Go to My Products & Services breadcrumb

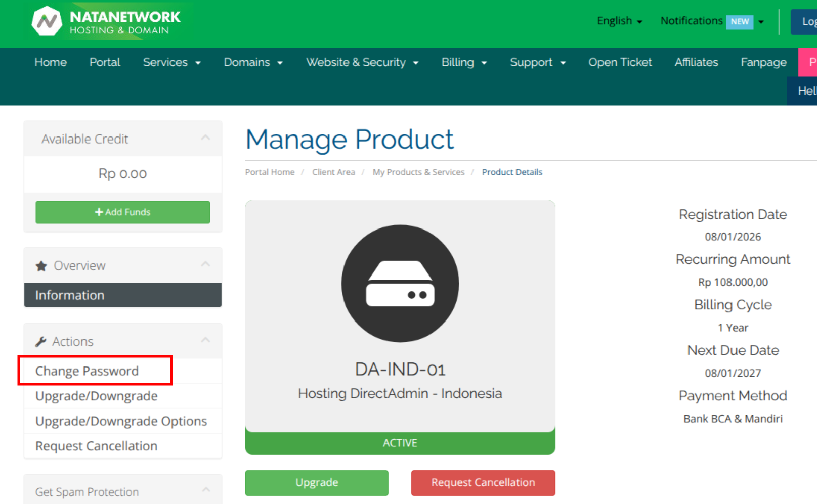coord(418,172)
